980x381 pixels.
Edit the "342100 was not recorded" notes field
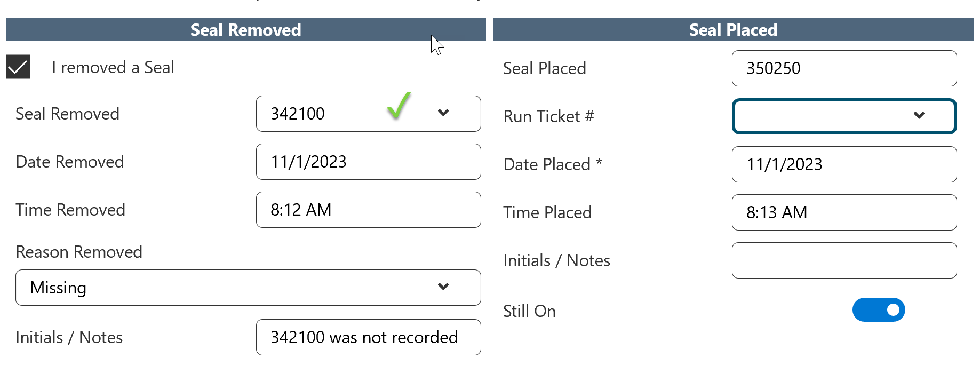[x=368, y=337]
